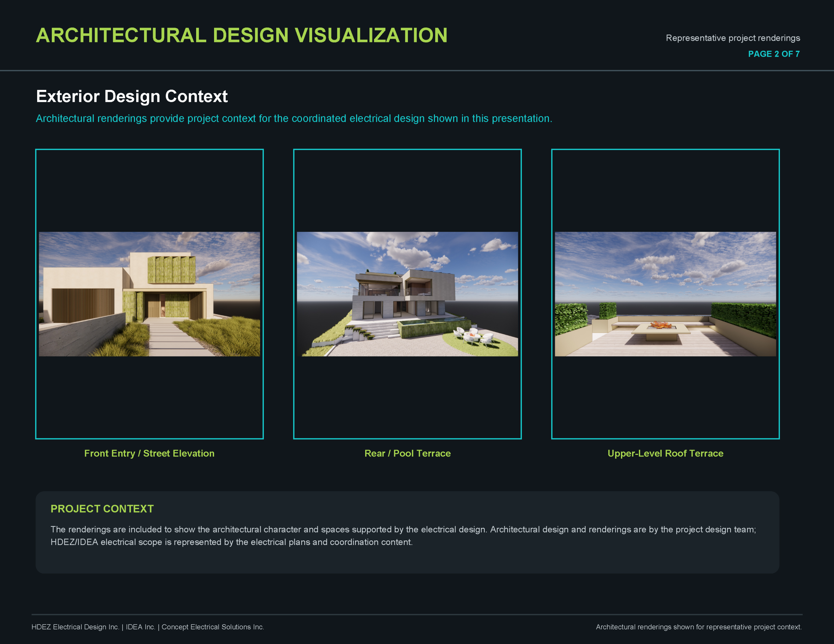Click the 'PROJECT CONTEXT' heading

pos(102,509)
